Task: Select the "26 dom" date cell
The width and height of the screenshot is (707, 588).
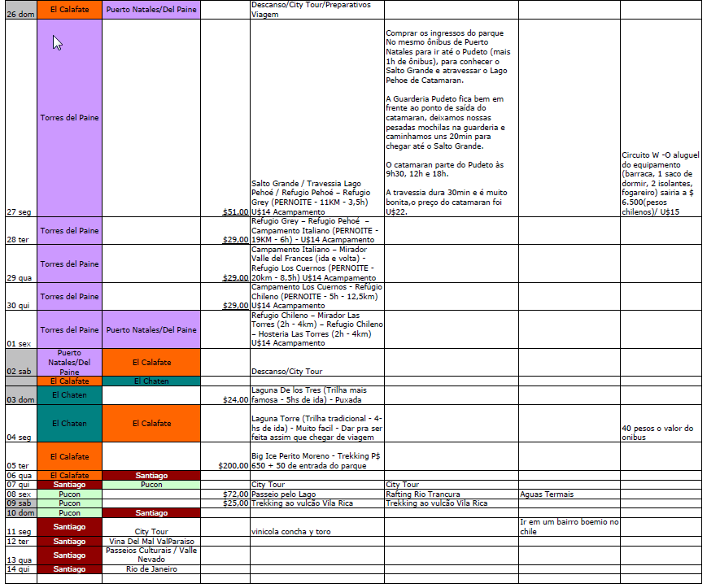Action: [x=20, y=11]
